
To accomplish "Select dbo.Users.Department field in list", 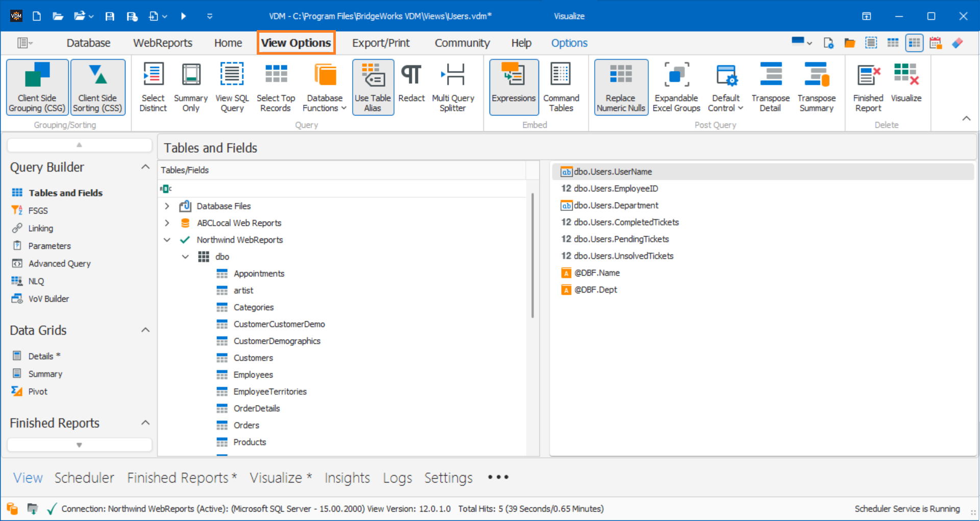I will point(616,205).
